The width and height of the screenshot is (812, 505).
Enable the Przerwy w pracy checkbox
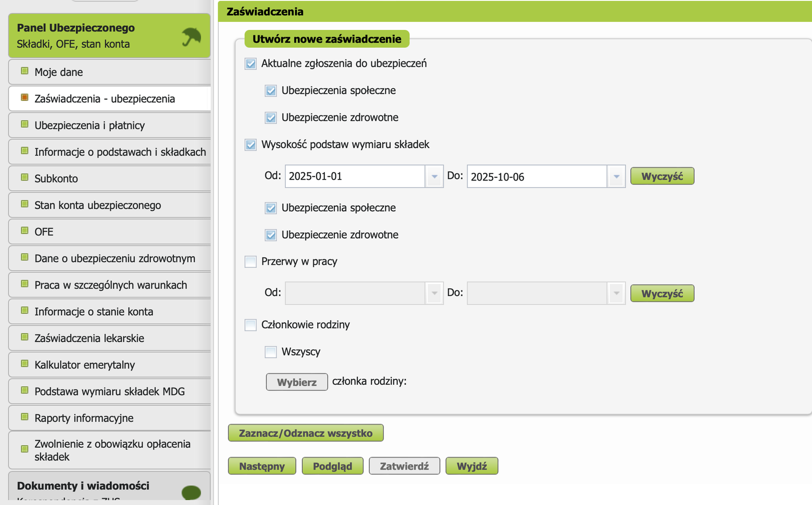pos(251,262)
